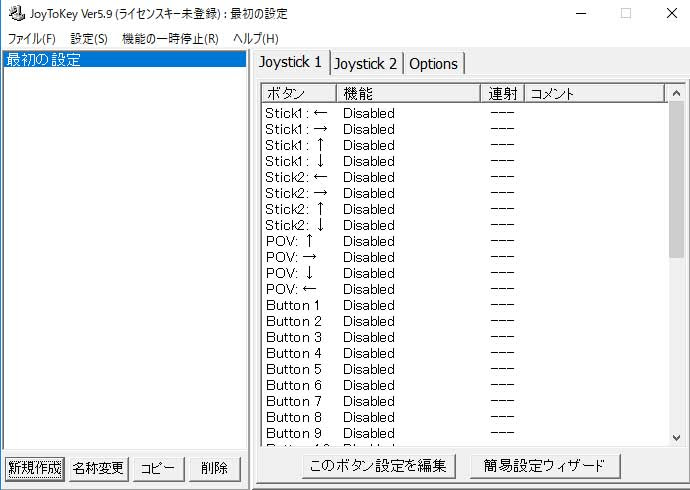Click the 機能 column header

pyautogui.click(x=408, y=93)
